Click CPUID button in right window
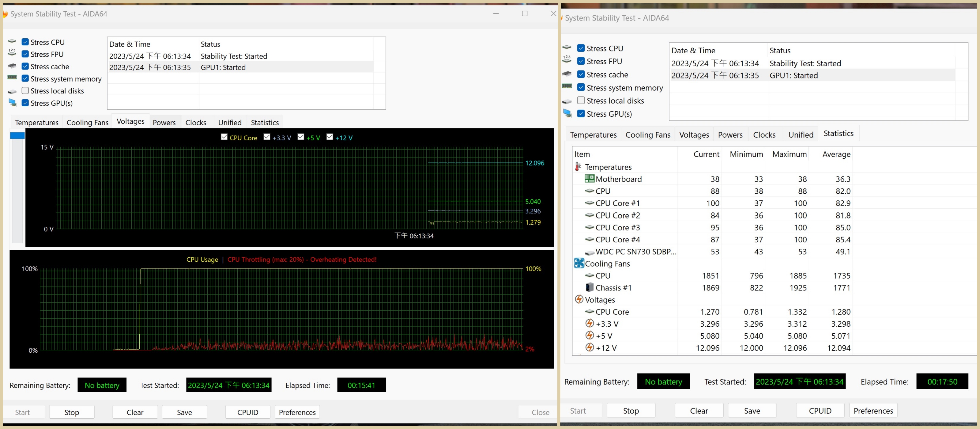Viewport: 980px width, 429px height. (820, 411)
